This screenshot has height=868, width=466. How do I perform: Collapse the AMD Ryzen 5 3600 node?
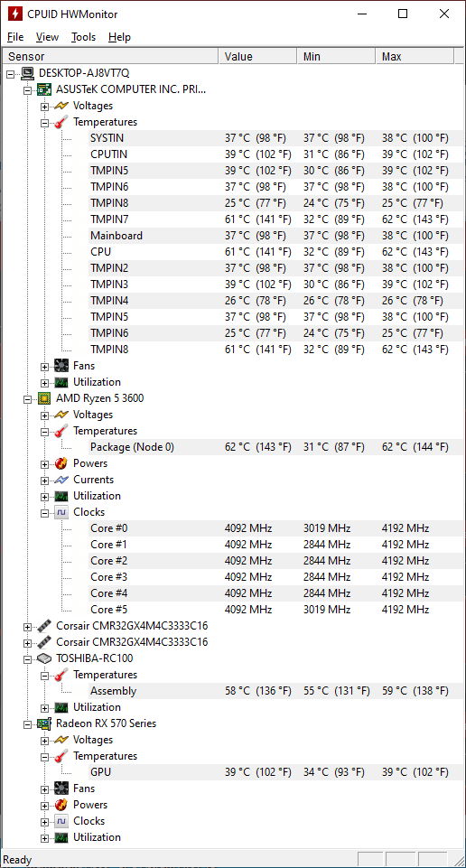click(x=28, y=398)
